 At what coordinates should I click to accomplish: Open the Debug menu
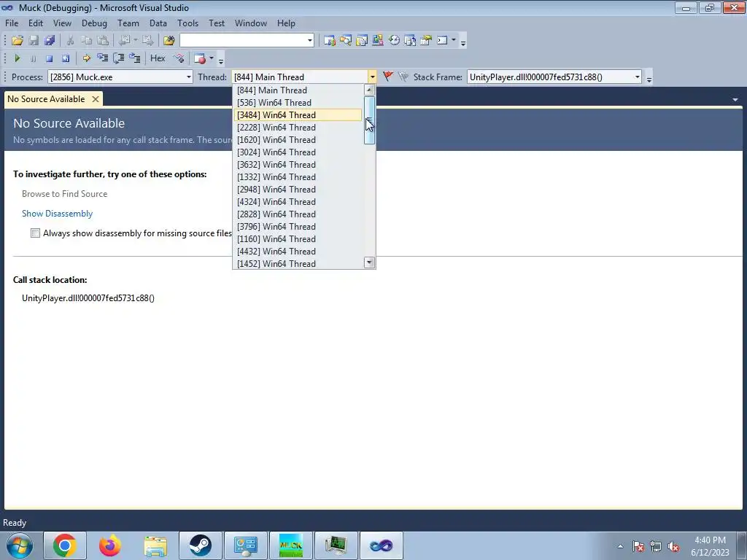(x=94, y=23)
